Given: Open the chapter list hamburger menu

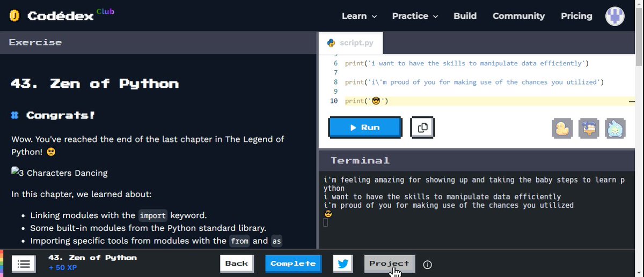Looking at the screenshot, I should [23, 264].
